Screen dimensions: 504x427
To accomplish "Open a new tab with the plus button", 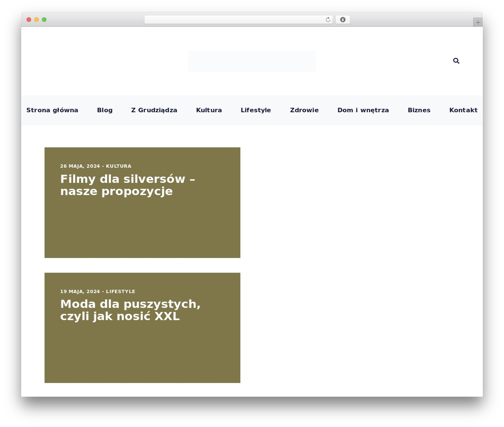I will (x=478, y=22).
